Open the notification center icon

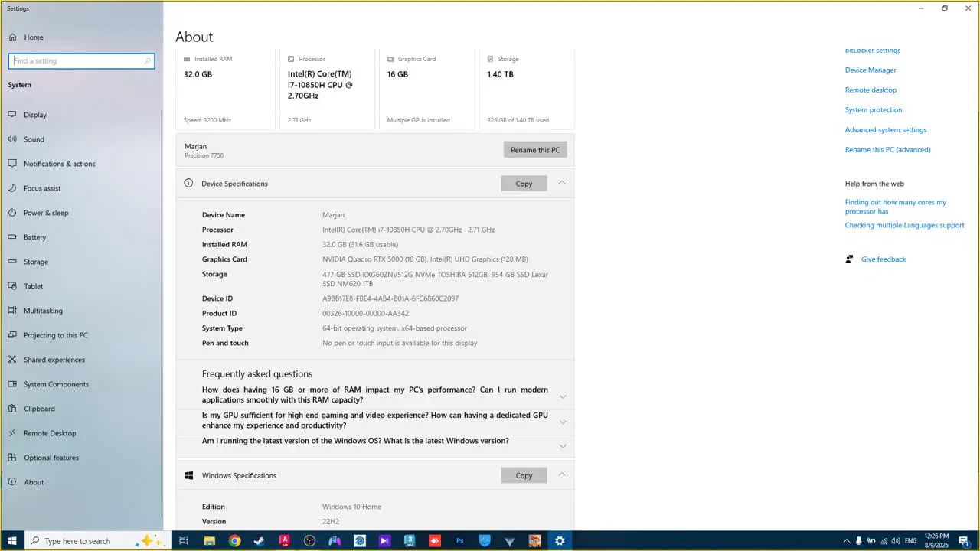click(964, 541)
